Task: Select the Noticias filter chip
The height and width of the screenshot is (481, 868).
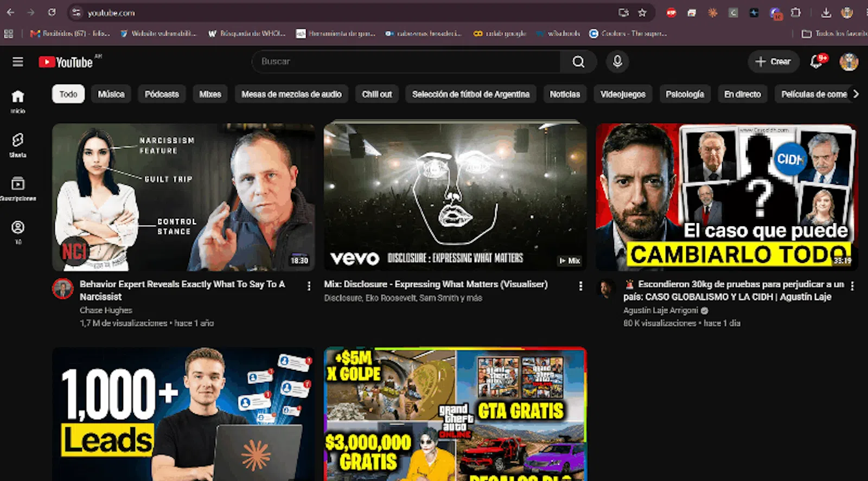Action: (565, 94)
